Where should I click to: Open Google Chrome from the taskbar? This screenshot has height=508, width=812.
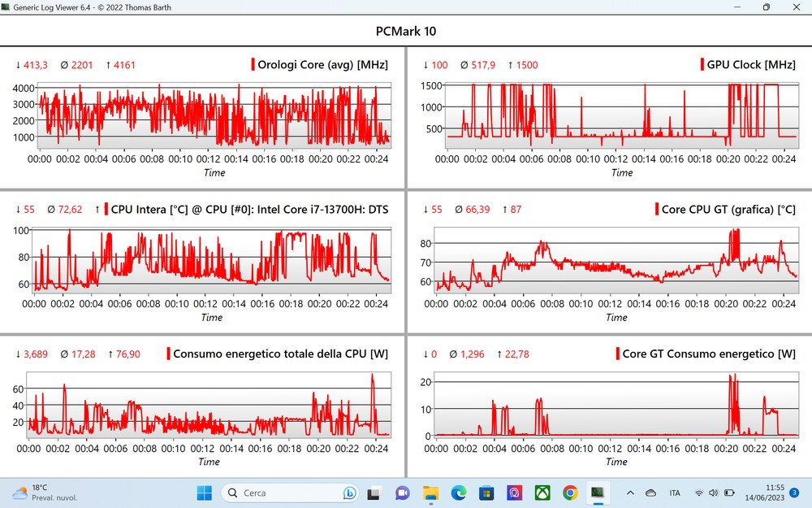tap(570, 493)
